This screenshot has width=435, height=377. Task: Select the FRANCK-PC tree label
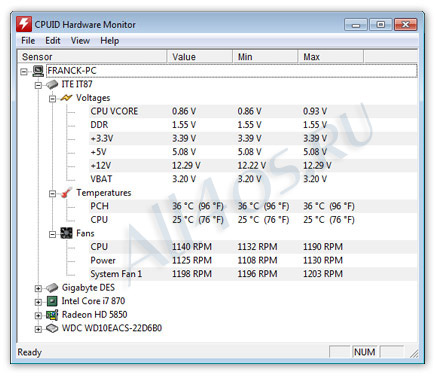[x=72, y=71]
